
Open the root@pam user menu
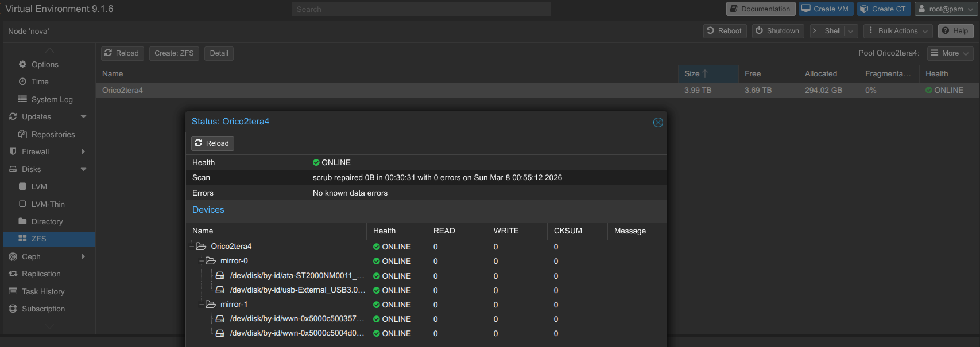pyautogui.click(x=946, y=9)
